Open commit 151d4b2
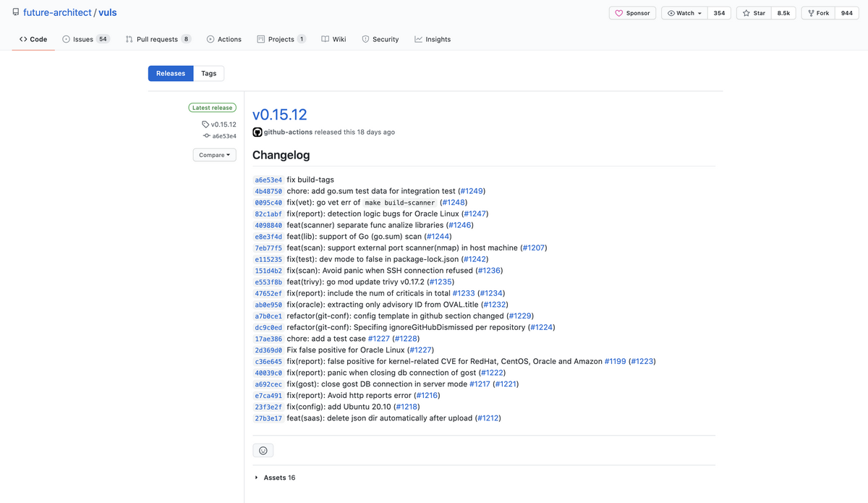Screen dimensions: 868x503 point(268,271)
